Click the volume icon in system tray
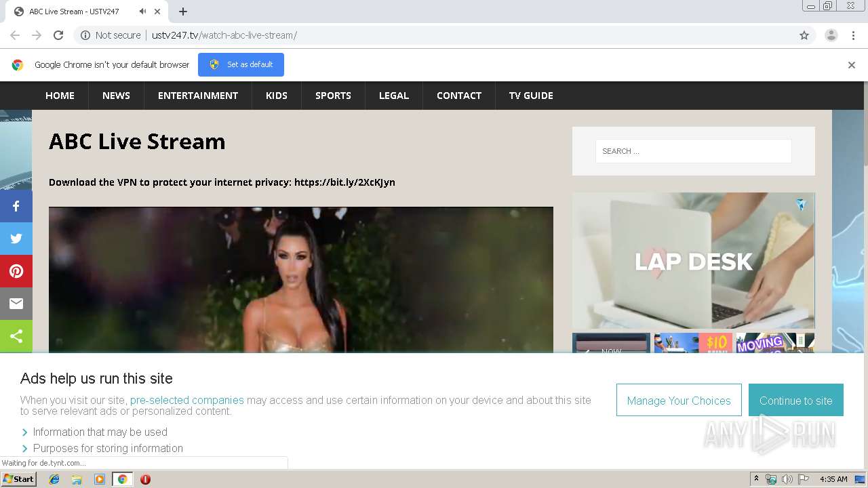The width and height of the screenshot is (868, 488). pyautogui.click(x=787, y=479)
